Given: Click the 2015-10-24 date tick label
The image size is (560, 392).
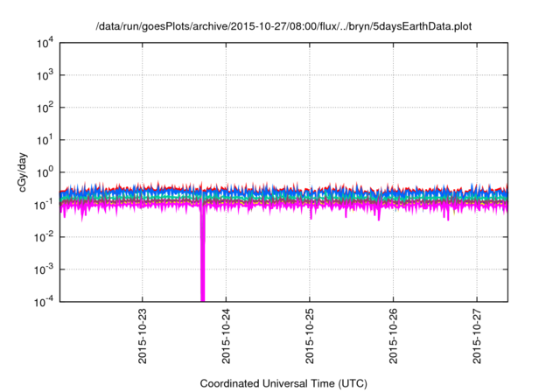Looking at the screenshot, I should click(226, 336).
